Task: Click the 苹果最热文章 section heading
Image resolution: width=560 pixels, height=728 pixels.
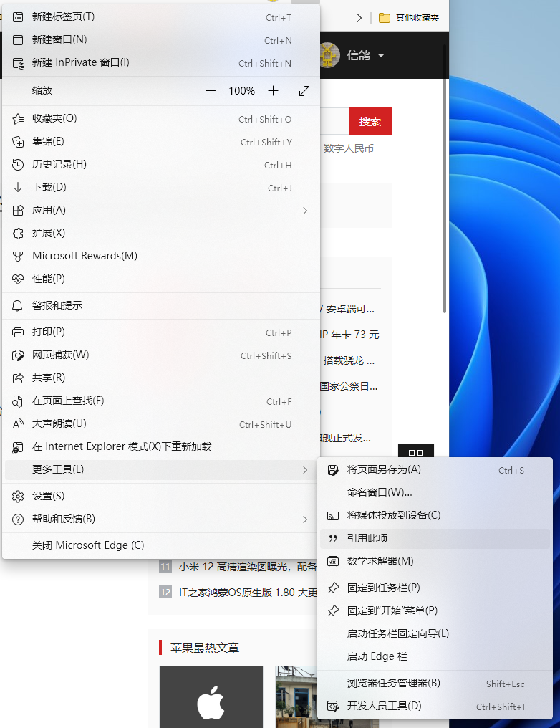Action: click(x=205, y=648)
